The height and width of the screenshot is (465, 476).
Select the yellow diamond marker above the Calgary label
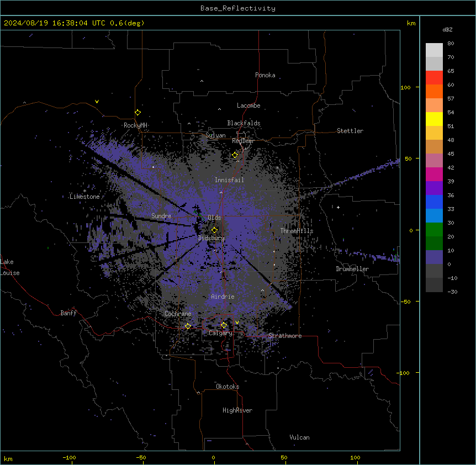click(x=224, y=325)
